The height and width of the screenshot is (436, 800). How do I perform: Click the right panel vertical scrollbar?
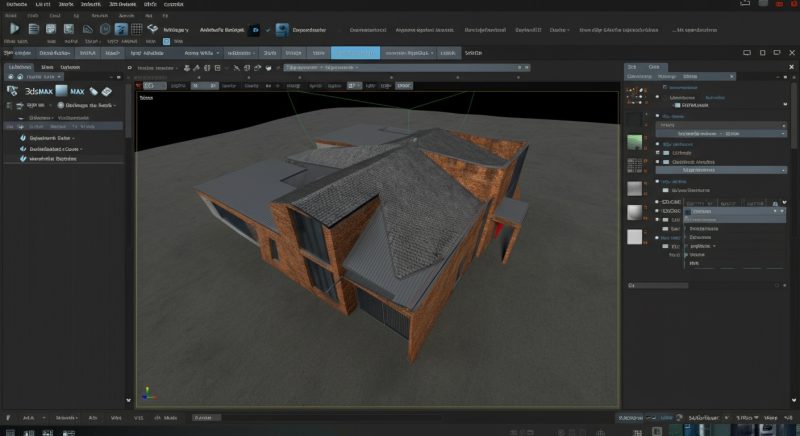794,115
